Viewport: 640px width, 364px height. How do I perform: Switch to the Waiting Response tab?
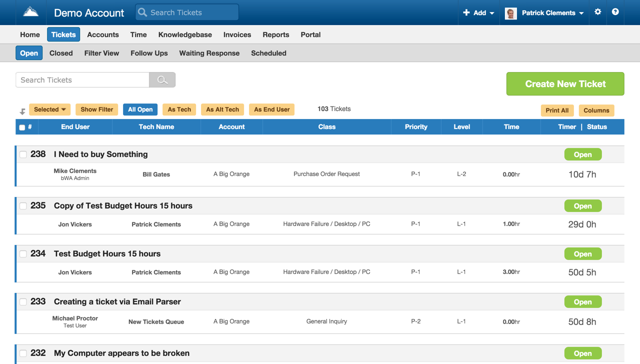coord(209,53)
